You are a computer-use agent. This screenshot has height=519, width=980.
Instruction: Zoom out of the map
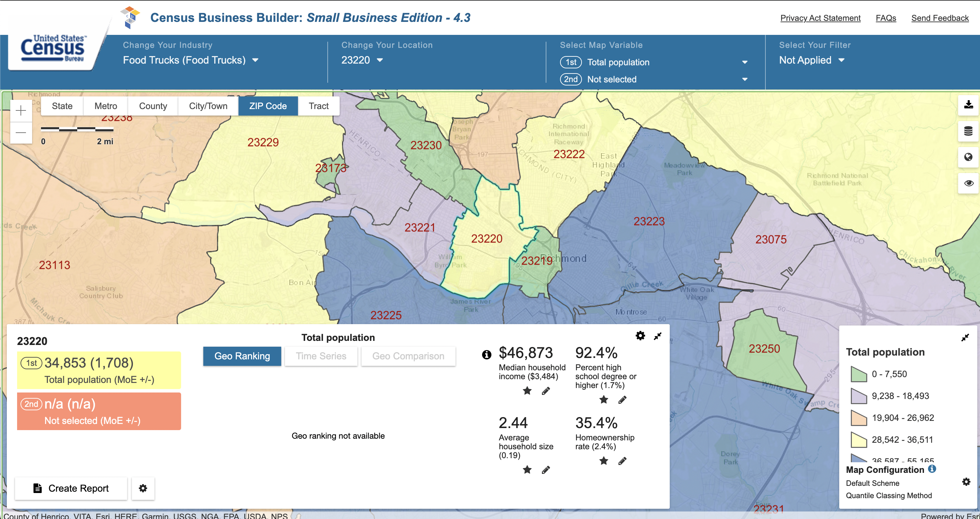coord(21,133)
